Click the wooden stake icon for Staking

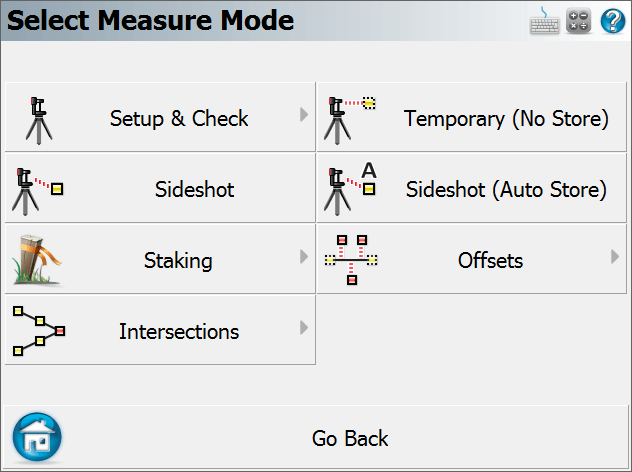(36, 260)
